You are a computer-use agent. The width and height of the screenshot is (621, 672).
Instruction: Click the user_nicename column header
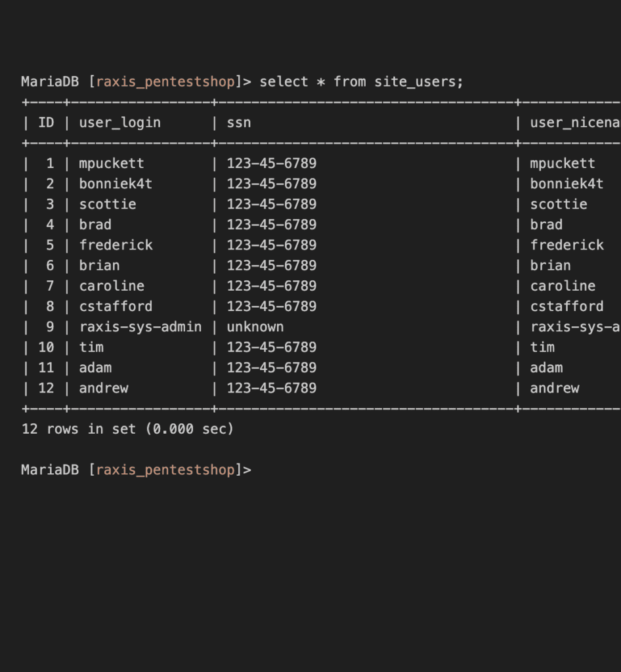[575, 123]
